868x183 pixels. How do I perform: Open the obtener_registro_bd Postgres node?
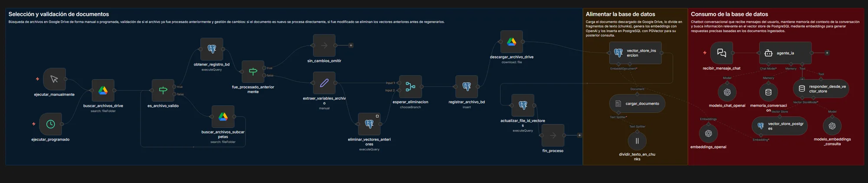tap(212, 49)
